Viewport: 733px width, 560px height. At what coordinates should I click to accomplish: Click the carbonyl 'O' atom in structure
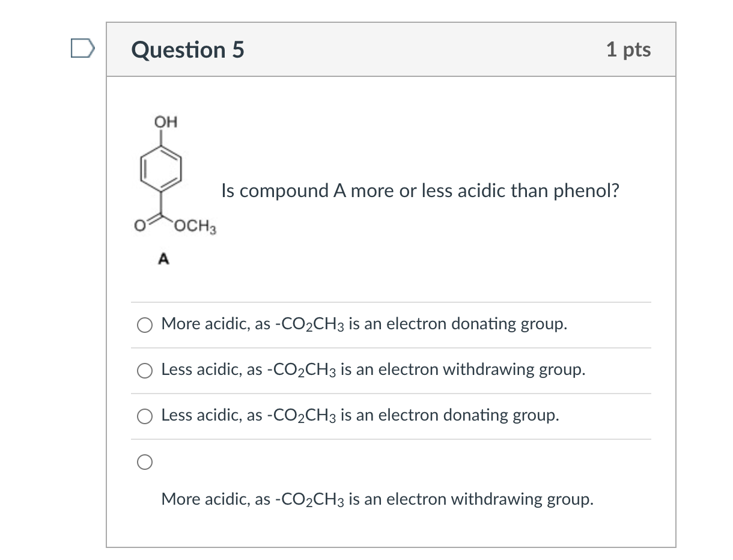[138, 228]
